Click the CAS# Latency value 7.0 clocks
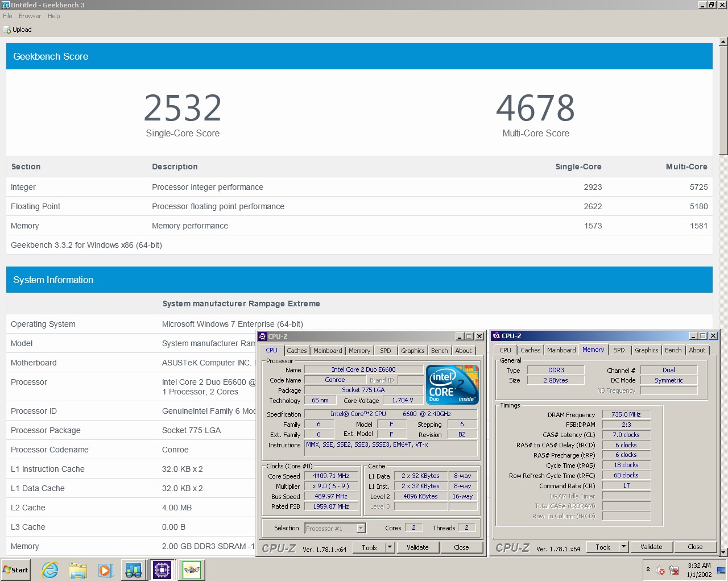This screenshot has height=582, width=728. point(626,435)
